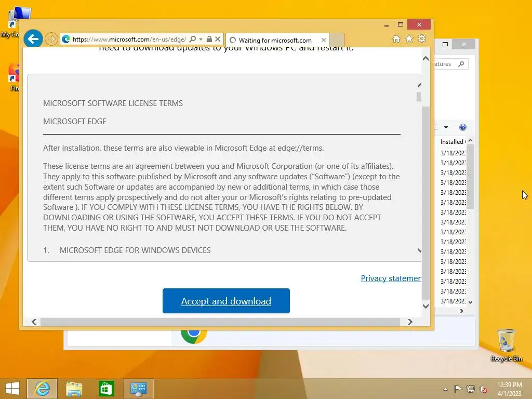Image resolution: width=532 pixels, height=399 pixels.
Task: Open the Privacy statement link
Action: coord(391,278)
